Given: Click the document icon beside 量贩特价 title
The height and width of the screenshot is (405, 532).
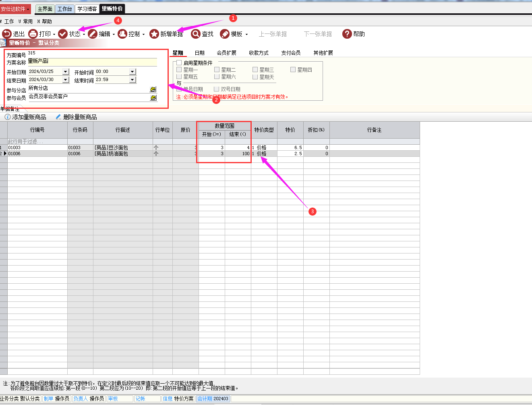Looking at the screenshot, I should pyautogui.click(x=3, y=43).
